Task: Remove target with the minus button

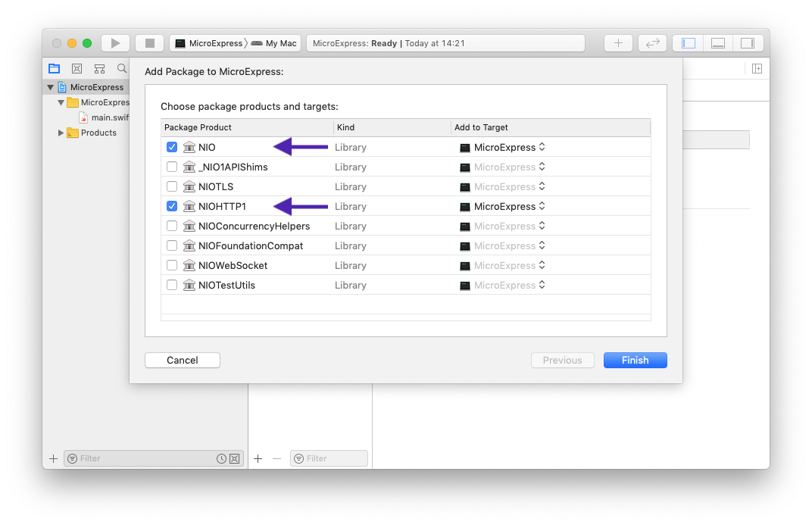Action: 276,458
